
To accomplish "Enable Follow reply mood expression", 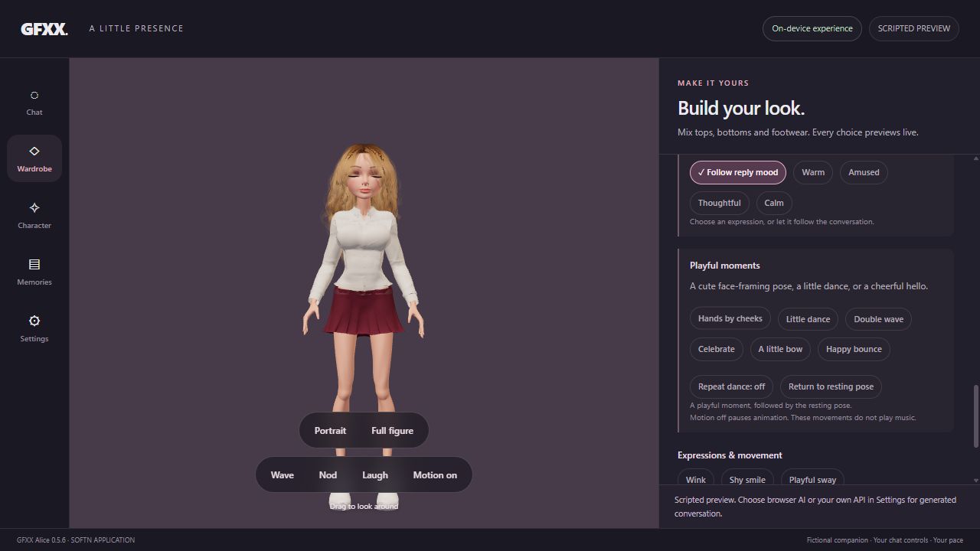I will (737, 172).
